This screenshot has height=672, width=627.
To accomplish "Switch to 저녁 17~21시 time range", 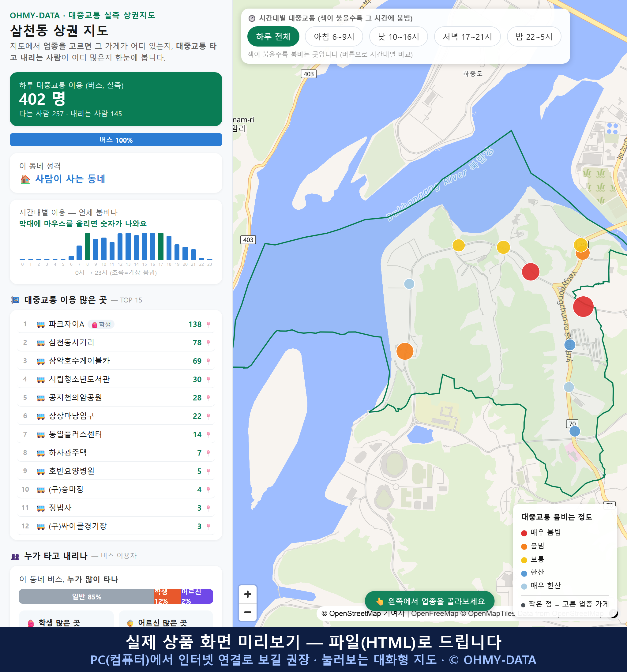I will pos(467,36).
